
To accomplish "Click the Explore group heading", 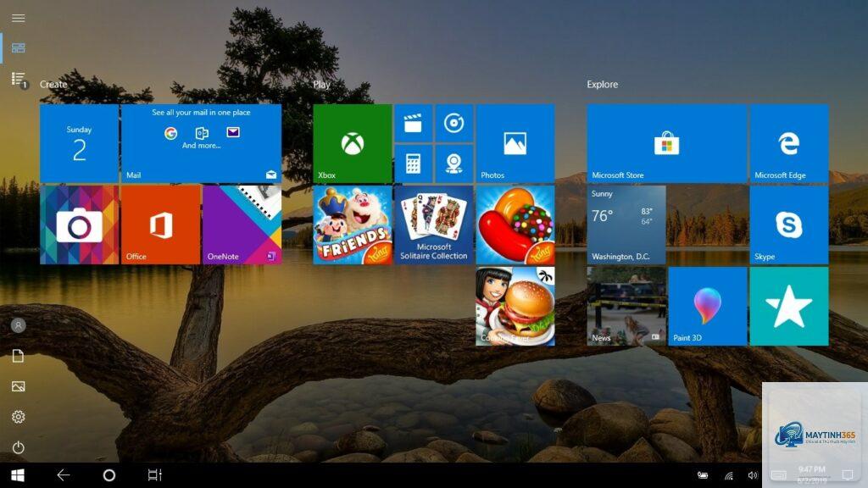I will [x=603, y=84].
